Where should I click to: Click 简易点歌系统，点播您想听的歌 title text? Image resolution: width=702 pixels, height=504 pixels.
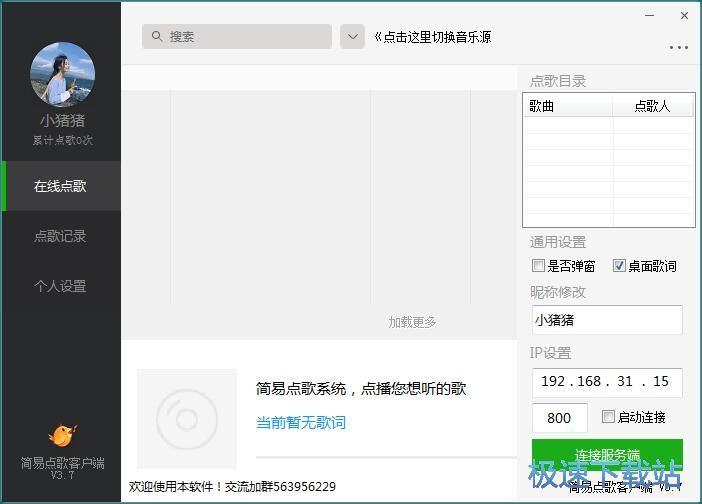361,389
